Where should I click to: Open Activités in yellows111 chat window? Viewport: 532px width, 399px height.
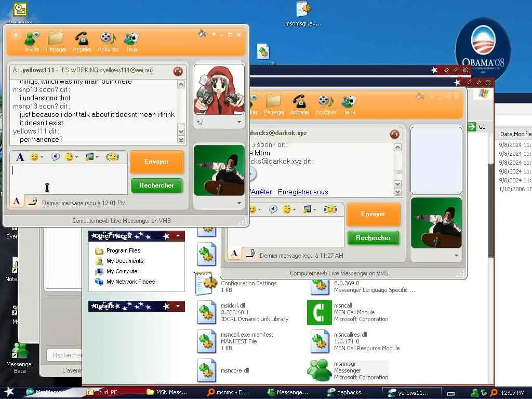[108, 42]
